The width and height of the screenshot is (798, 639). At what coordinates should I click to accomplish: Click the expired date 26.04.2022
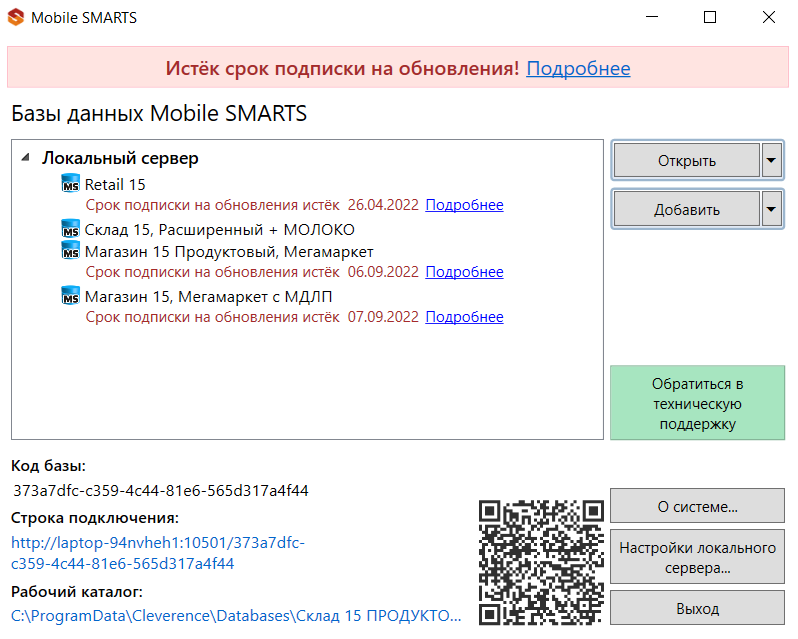click(x=383, y=205)
